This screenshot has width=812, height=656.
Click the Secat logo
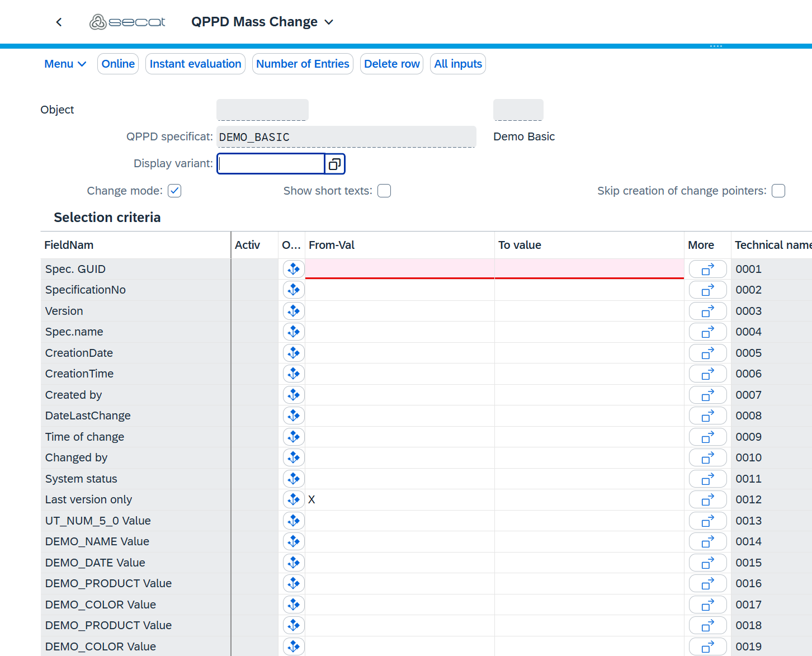(128, 22)
